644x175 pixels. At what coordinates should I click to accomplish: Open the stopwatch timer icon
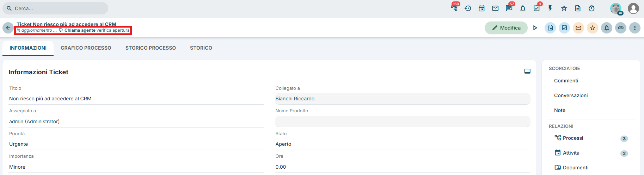pyautogui.click(x=591, y=8)
